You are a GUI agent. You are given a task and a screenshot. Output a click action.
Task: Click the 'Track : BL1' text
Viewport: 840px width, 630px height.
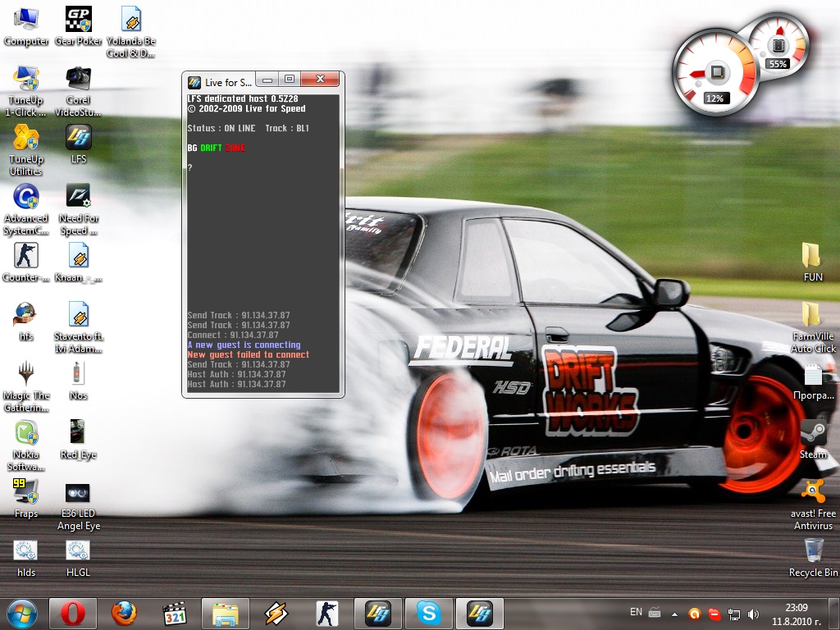pos(287,128)
